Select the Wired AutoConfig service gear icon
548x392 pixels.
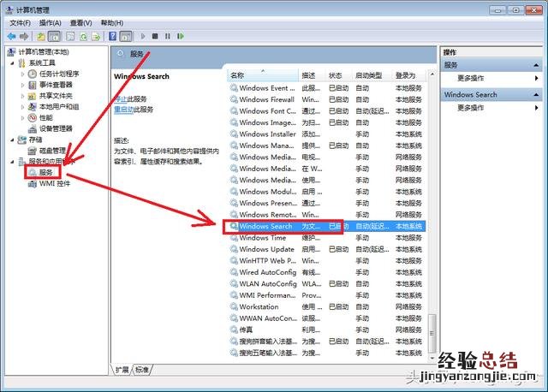coord(234,272)
